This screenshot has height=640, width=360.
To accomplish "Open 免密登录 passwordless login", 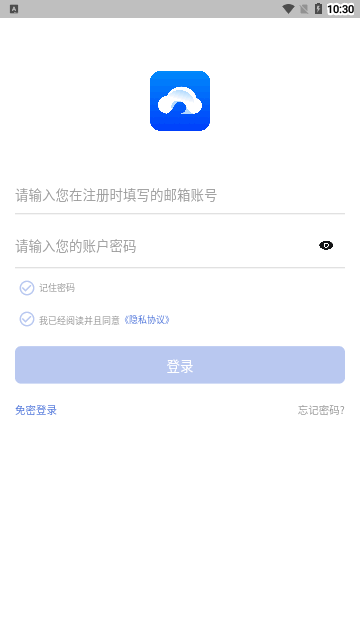I will click(36, 410).
